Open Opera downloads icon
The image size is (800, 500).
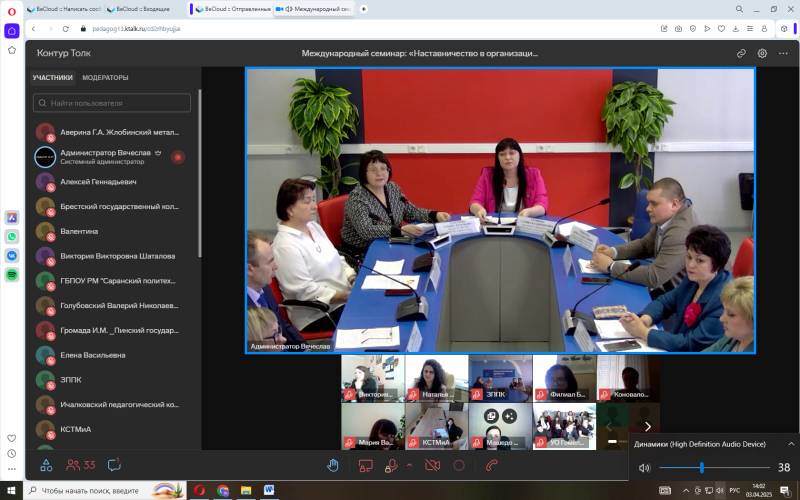click(735, 29)
